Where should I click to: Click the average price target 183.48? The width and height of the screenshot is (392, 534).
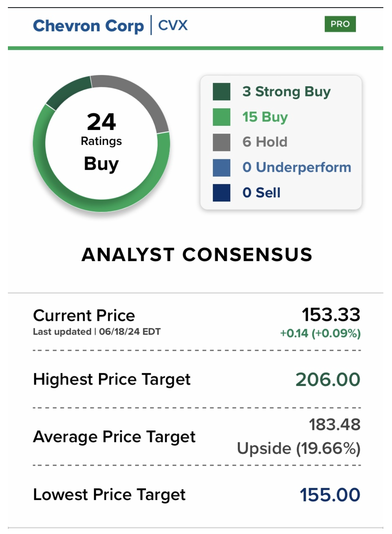point(334,425)
